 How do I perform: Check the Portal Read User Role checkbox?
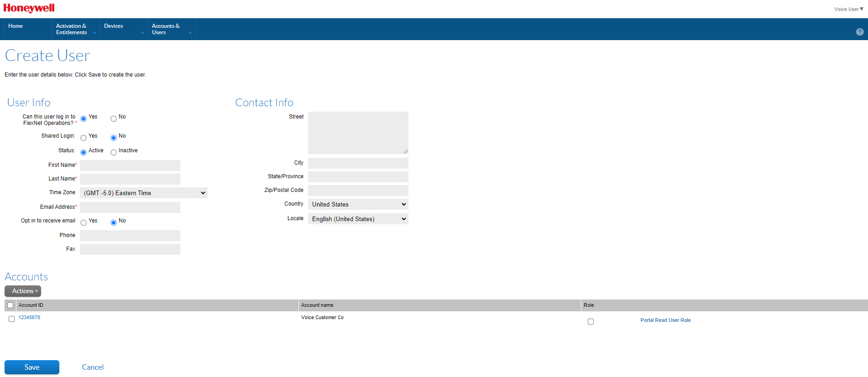(x=591, y=322)
